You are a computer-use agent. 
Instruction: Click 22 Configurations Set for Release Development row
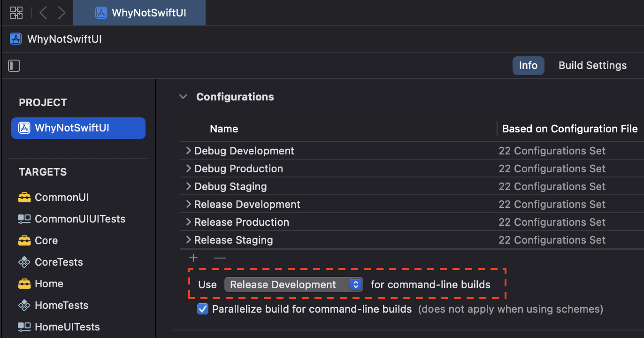tap(552, 204)
